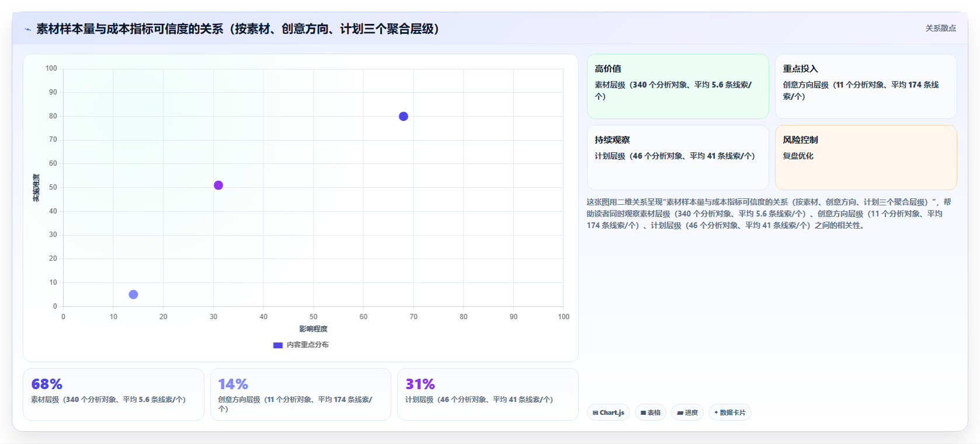
Task: Open the 重点投入 quadrant card
Action: (866, 86)
